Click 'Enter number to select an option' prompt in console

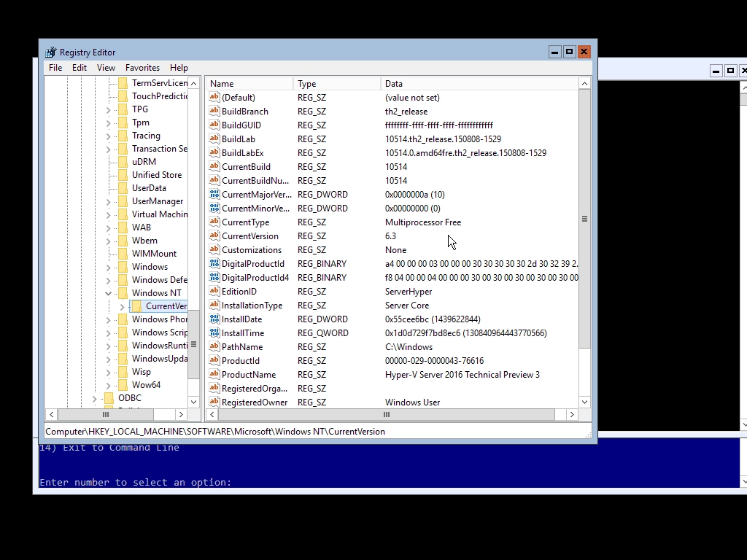coord(135,483)
